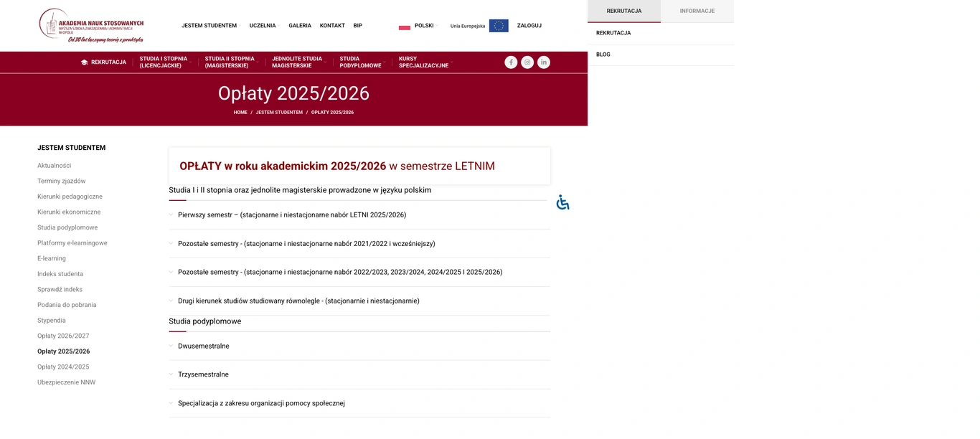Open the LinkedIn social icon

pyautogui.click(x=544, y=62)
